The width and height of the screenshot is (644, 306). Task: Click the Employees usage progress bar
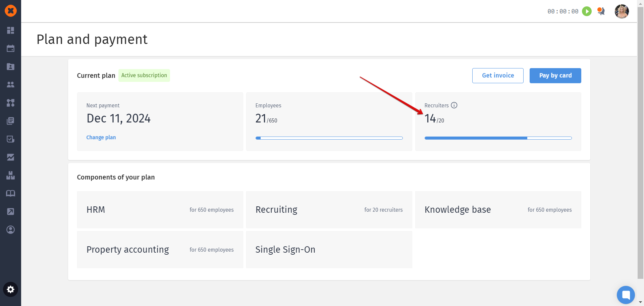pos(329,138)
